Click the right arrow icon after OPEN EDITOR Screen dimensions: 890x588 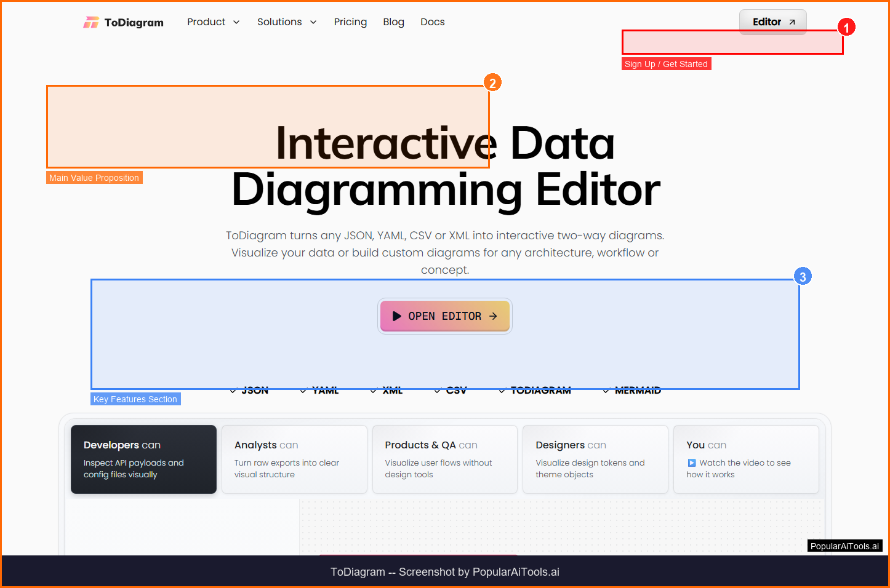coord(493,316)
